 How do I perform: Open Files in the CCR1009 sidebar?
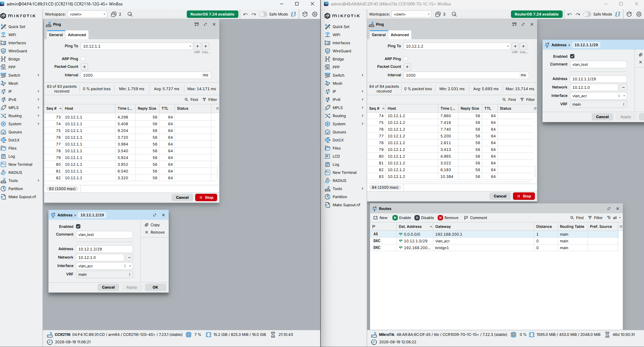click(336, 148)
